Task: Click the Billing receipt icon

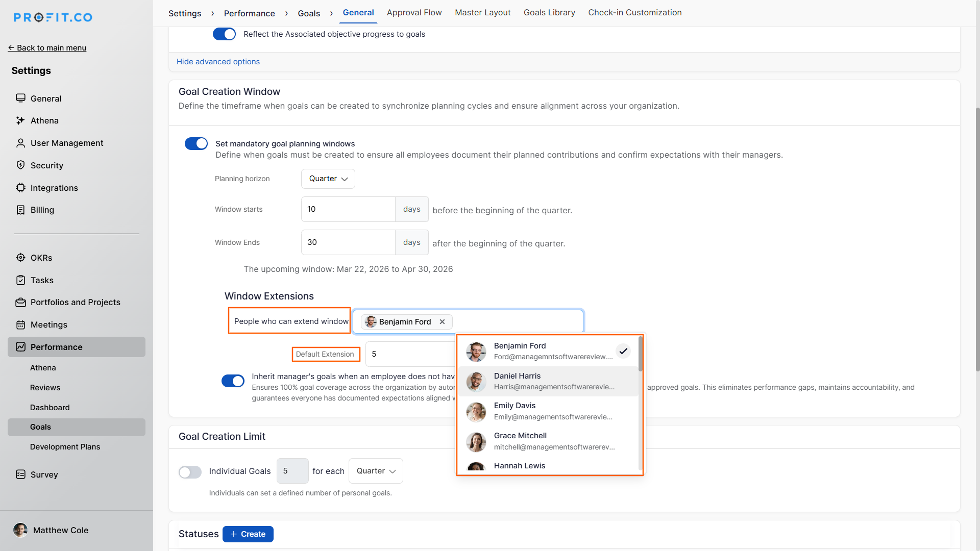Action: 20,210
